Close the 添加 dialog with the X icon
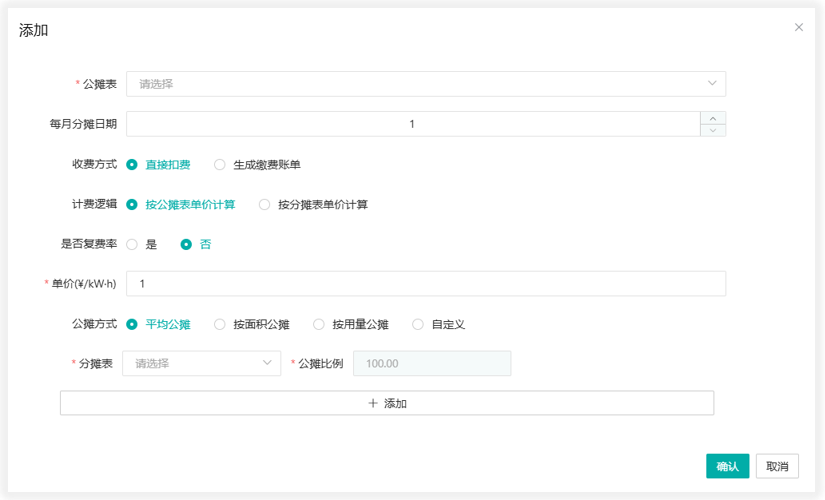Screen dimensions: 825x500 (x=799, y=27)
